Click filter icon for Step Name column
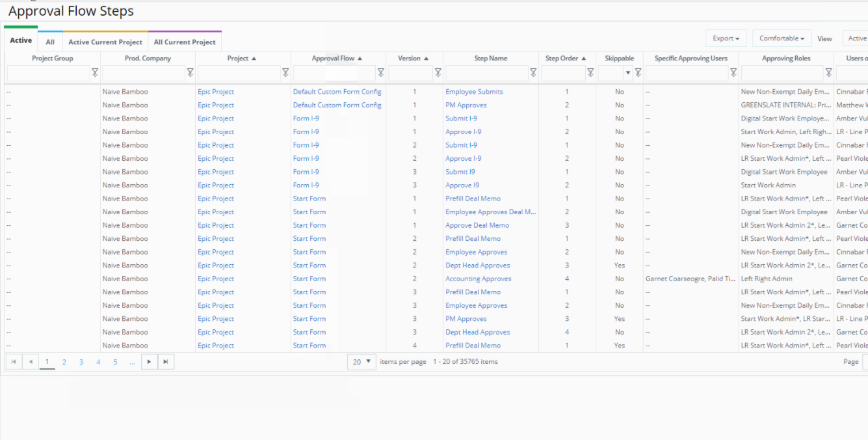Screen dimensions: 868x440 tap(533, 73)
